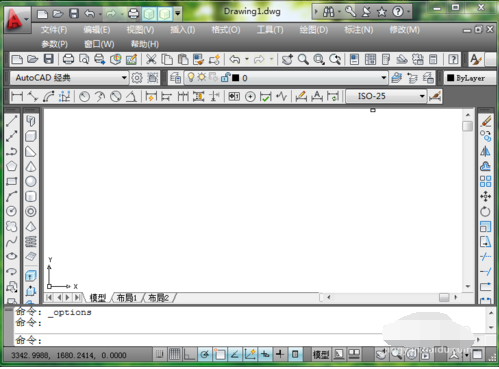
Task: Click the Cut scissors icon
Action: pyautogui.click(x=151, y=60)
